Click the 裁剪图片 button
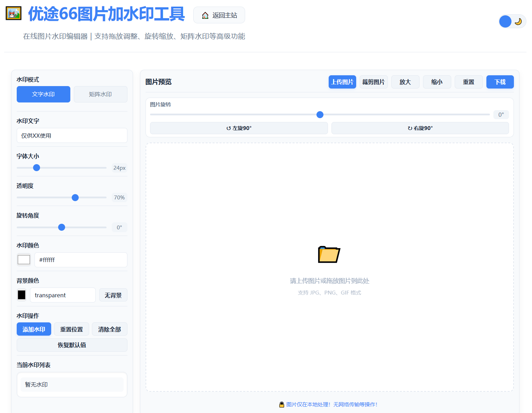The image size is (532, 413). coord(374,82)
